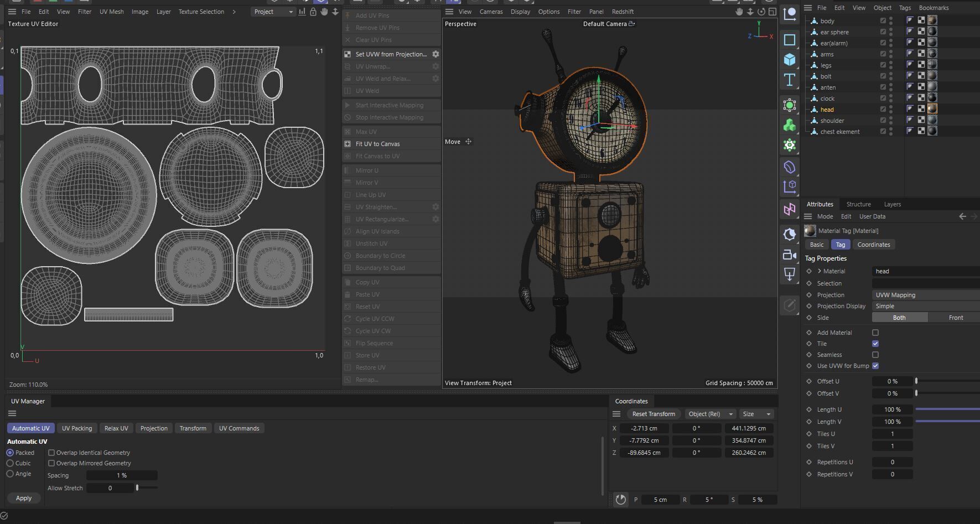The height and width of the screenshot is (524, 980).
Task: Click Set UVW from Projection command
Action: (x=386, y=54)
